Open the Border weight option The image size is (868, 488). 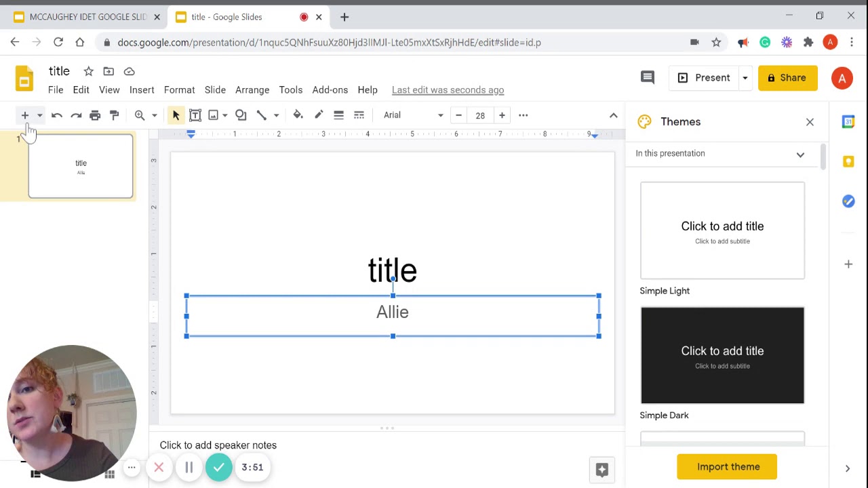338,115
